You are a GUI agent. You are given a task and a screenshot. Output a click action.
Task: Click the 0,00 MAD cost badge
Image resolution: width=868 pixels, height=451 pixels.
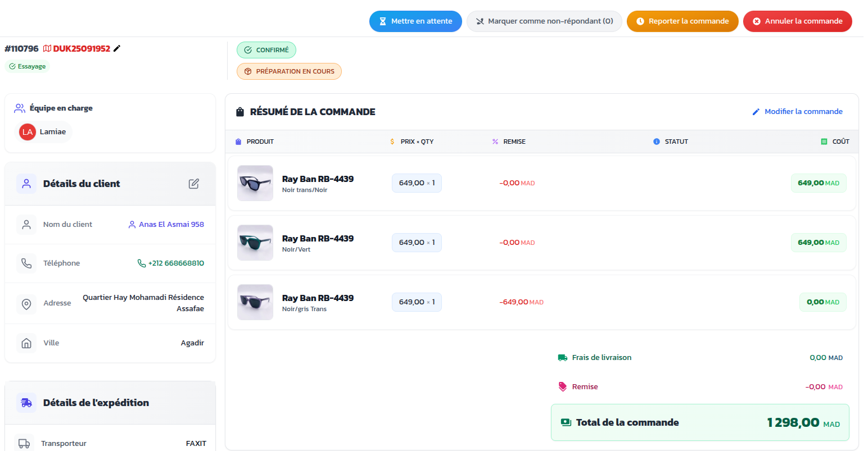pyautogui.click(x=823, y=302)
